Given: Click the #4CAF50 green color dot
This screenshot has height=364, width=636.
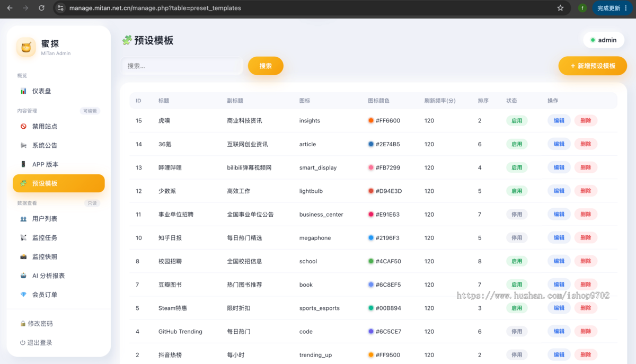Looking at the screenshot, I should click(x=371, y=261).
